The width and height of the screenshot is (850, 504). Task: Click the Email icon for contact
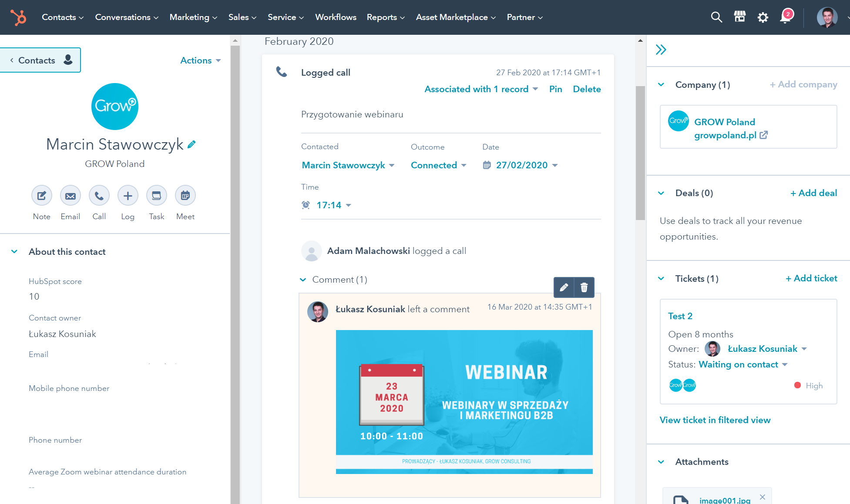click(70, 196)
